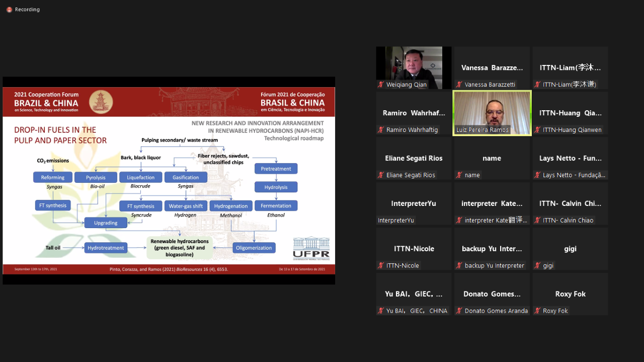
Task: Select the Eliane Segati Rios participant tile
Action: (x=414, y=159)
